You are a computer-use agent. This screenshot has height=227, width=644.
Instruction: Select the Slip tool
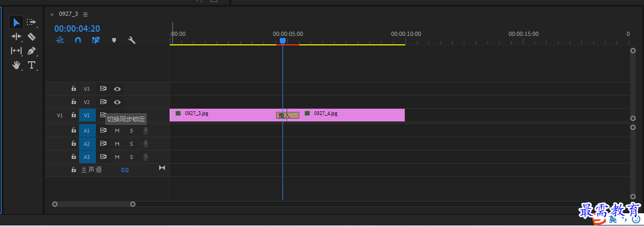(x=16, y=51)
